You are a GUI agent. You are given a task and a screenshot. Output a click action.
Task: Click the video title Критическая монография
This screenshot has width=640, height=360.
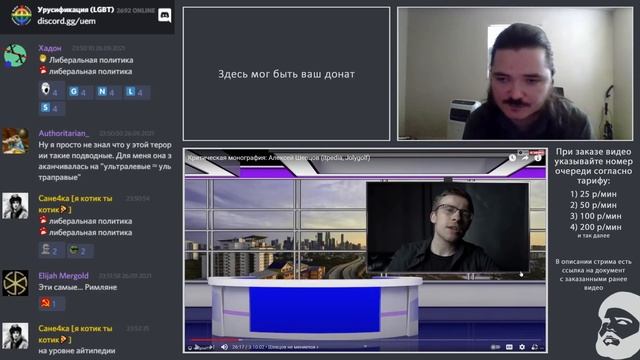(279, 158)
